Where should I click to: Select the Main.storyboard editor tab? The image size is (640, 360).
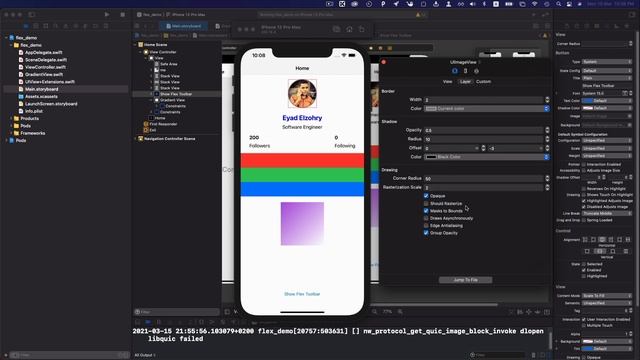(x=183, y=26)
